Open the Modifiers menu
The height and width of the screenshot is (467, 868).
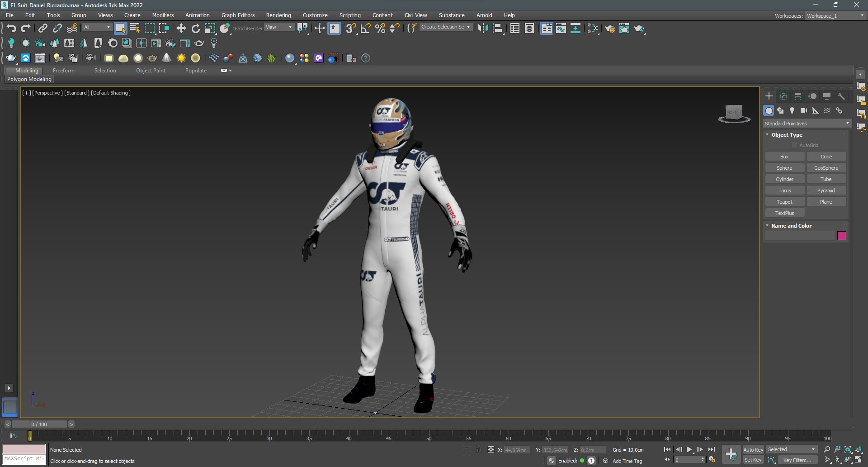(163, 15)
